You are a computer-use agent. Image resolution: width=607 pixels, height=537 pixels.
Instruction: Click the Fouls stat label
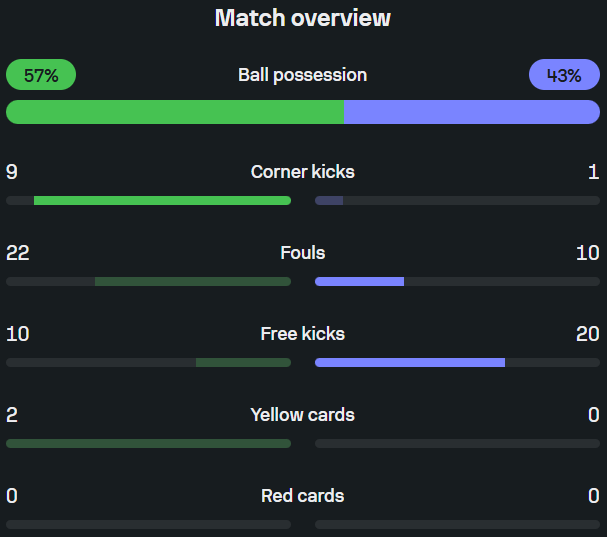tap(303, 253)
